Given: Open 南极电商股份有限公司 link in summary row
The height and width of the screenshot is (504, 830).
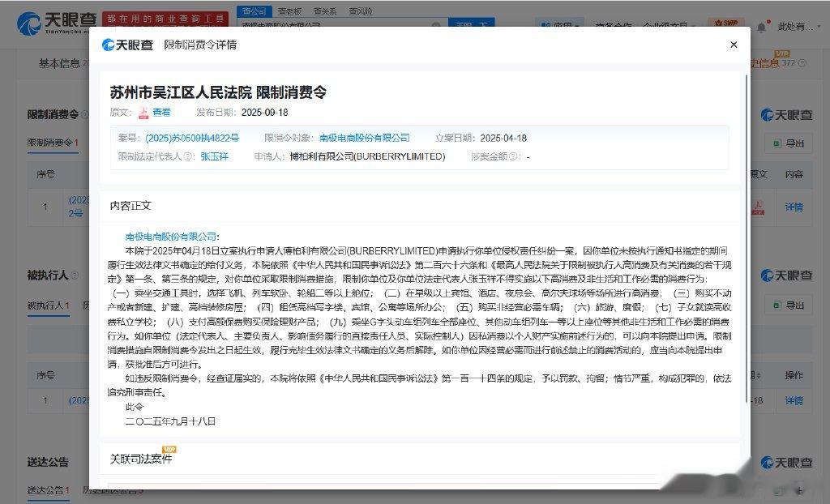Looking at the screenshot, I should (365, 139).
